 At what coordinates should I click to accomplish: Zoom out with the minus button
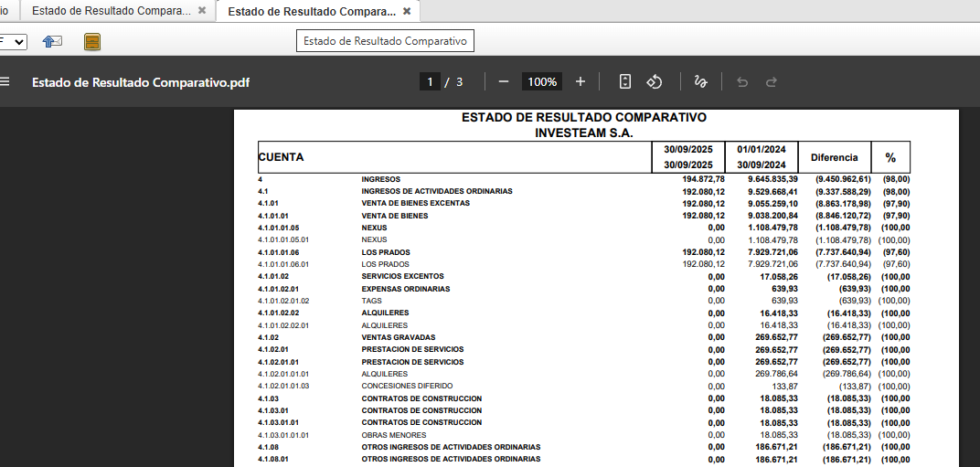pyautogui.click(x=504, y=82)
